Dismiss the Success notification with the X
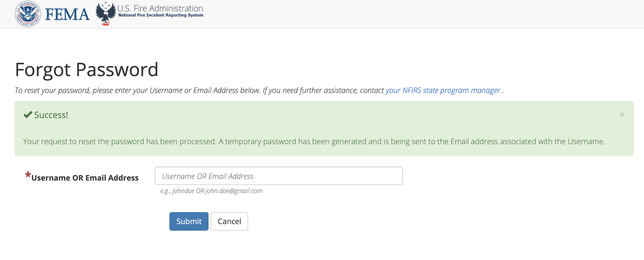The image size is (644, 260). pos(622,114)
